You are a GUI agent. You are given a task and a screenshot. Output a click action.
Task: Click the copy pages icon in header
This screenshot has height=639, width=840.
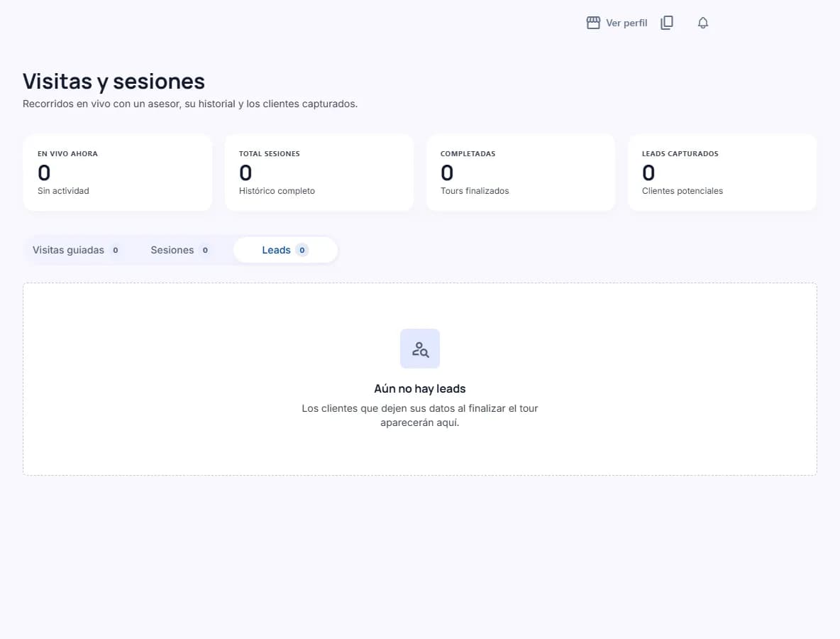pos(667,23)
